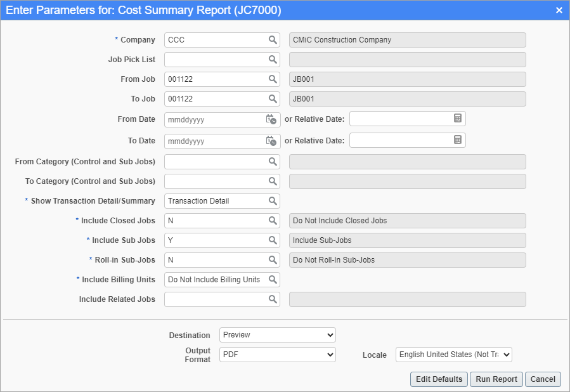The height and width of the screenshot is (392, 570).
Task: Open Roll-in Sub-Jobs lookup icon
Action: 273,259
